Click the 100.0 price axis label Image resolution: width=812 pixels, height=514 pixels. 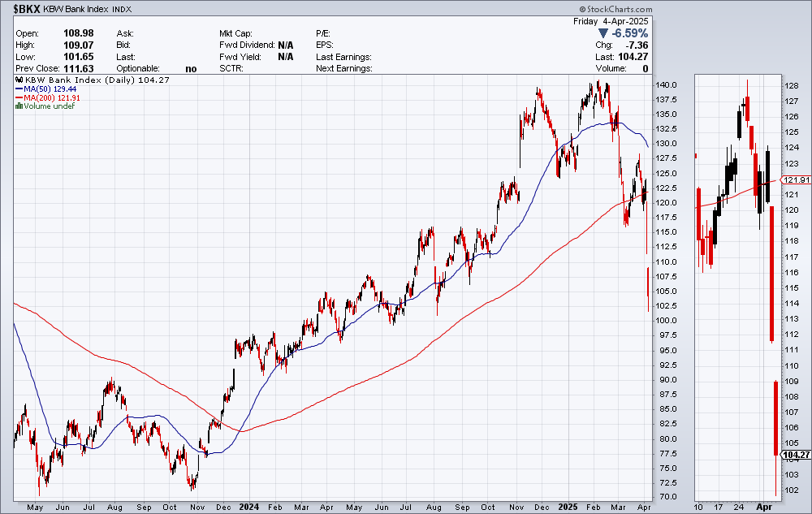[666, 321]
